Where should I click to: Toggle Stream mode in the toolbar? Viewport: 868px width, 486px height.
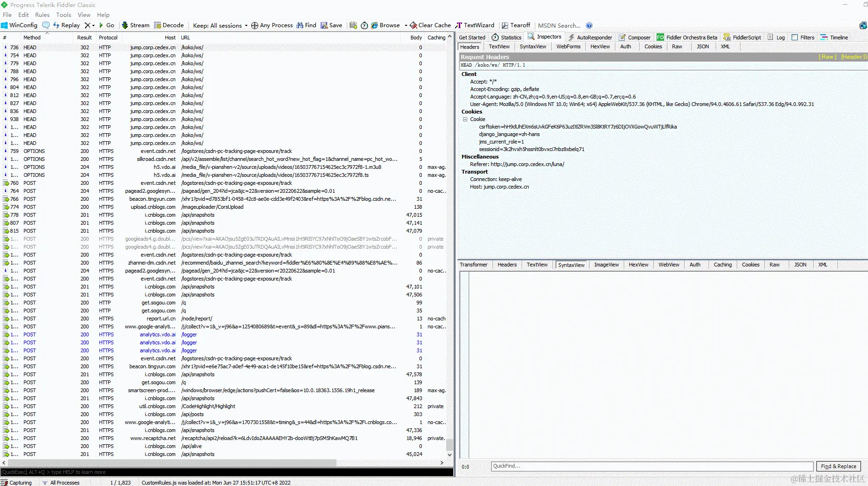pyautogui.click(x=135, y=25)
